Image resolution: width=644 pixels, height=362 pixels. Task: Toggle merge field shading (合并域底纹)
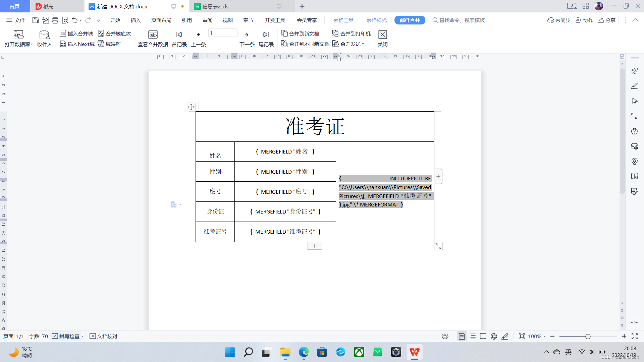[x=114, y=34]
